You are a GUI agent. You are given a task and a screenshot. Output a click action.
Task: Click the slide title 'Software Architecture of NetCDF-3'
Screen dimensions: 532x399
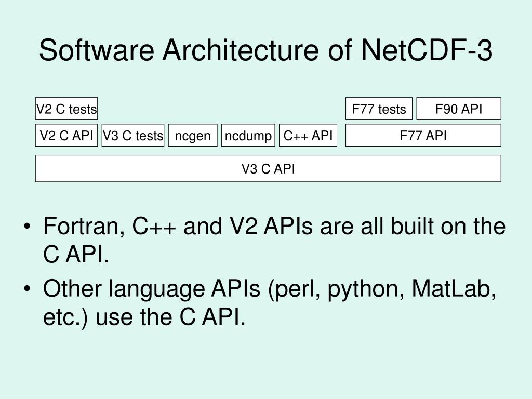(x=265, y=50)
